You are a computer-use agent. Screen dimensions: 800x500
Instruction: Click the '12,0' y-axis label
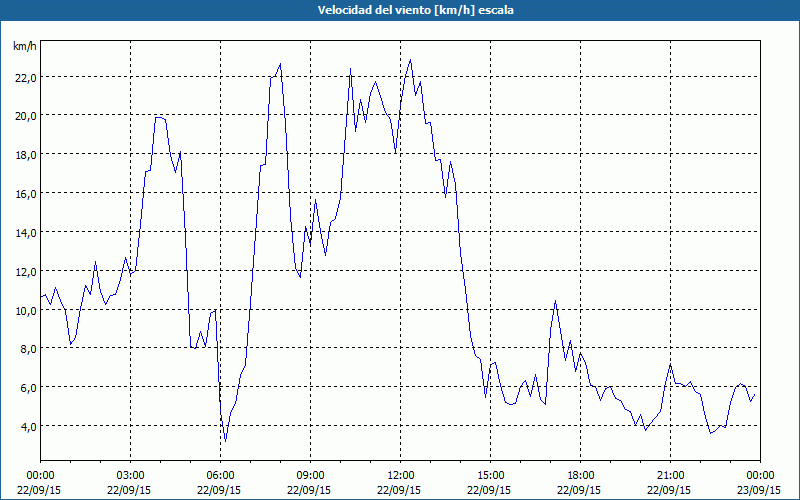26,271
